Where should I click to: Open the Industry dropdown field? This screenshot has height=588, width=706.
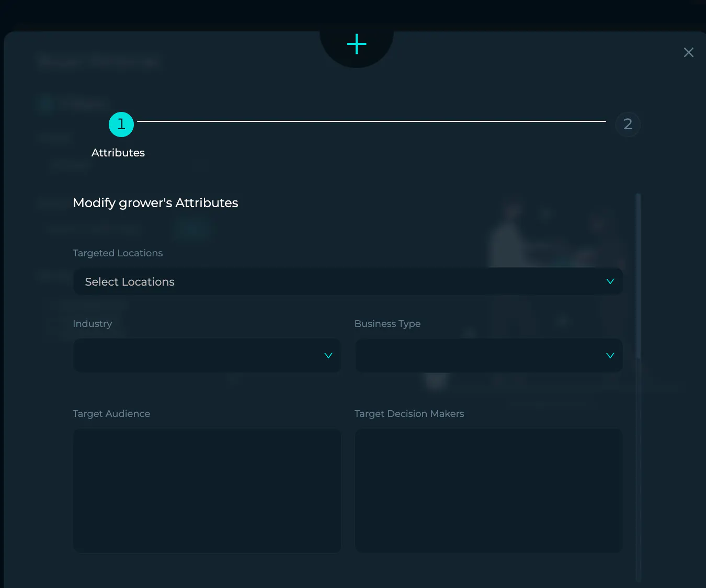click(x=207, y=356)
